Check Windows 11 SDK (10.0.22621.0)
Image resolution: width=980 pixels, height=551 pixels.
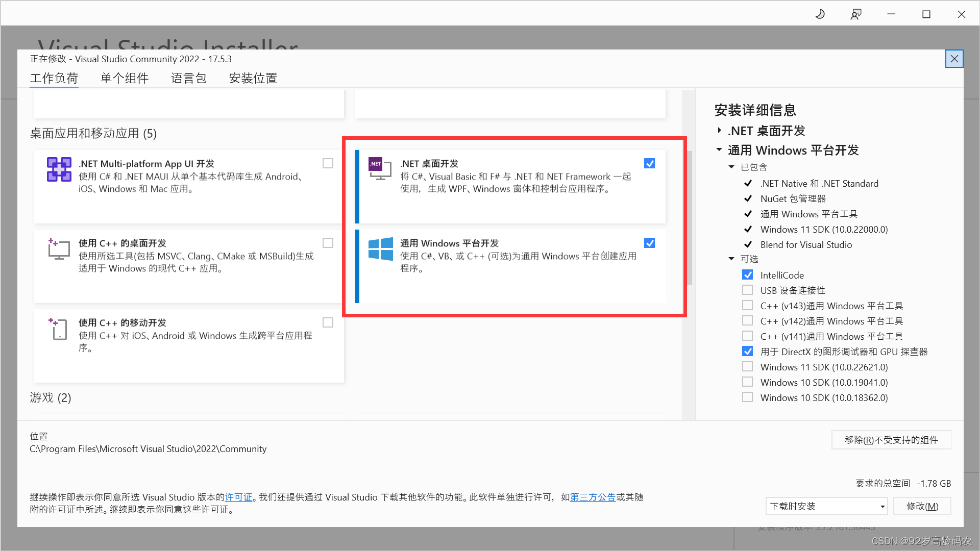[747, 367]
